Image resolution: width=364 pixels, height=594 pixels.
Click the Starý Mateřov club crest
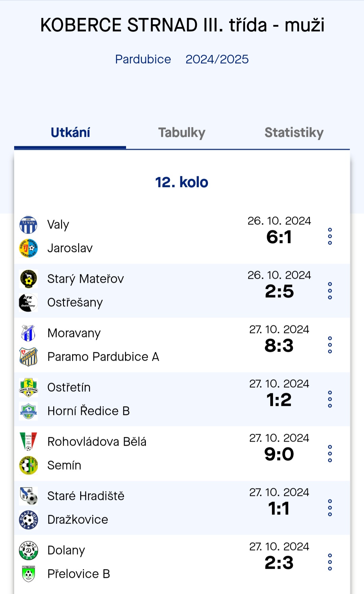tap(28, 279)
